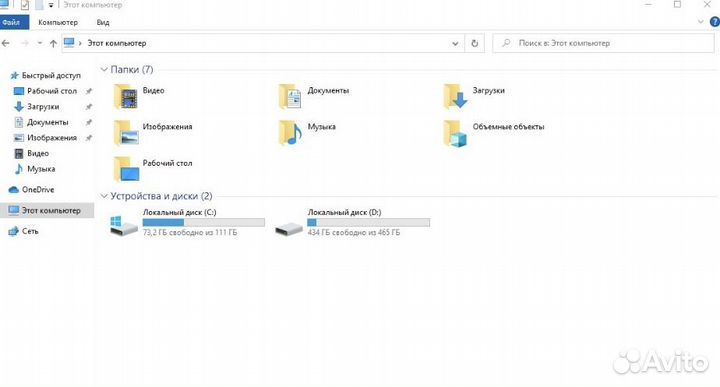Unpin Рабочий стол using its pin icon
This screenshot has height=387, width=720.
(89, 91)
